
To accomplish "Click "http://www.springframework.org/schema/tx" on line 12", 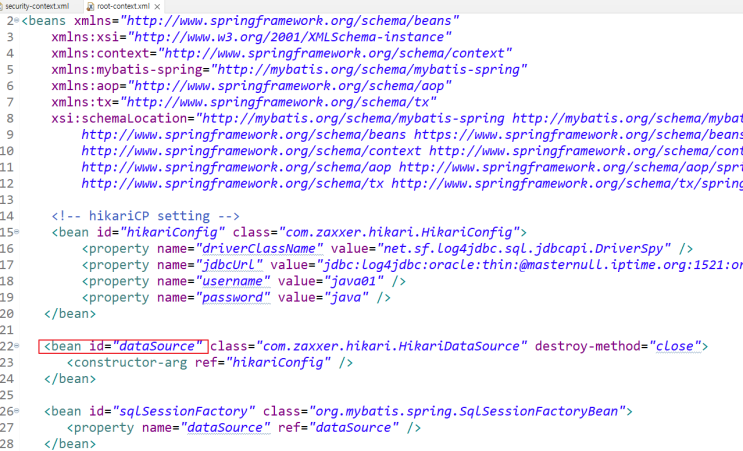I will tap(232, 183).
